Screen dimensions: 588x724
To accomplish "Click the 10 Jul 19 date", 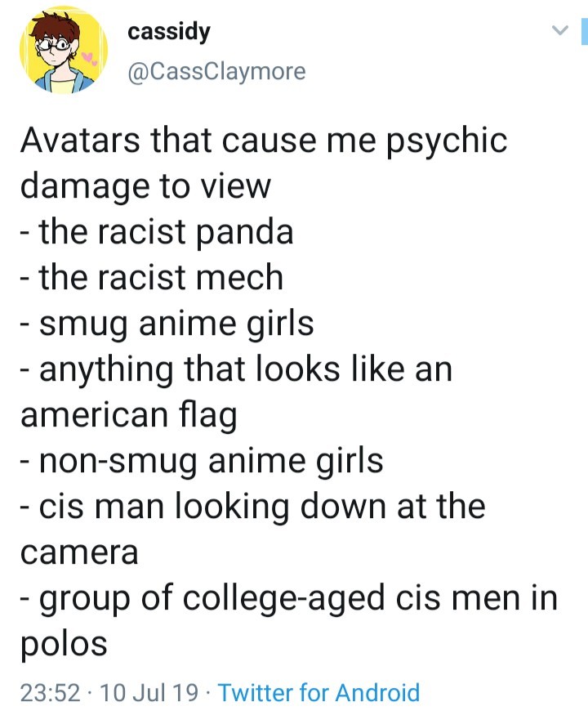I will coord(149,693).
